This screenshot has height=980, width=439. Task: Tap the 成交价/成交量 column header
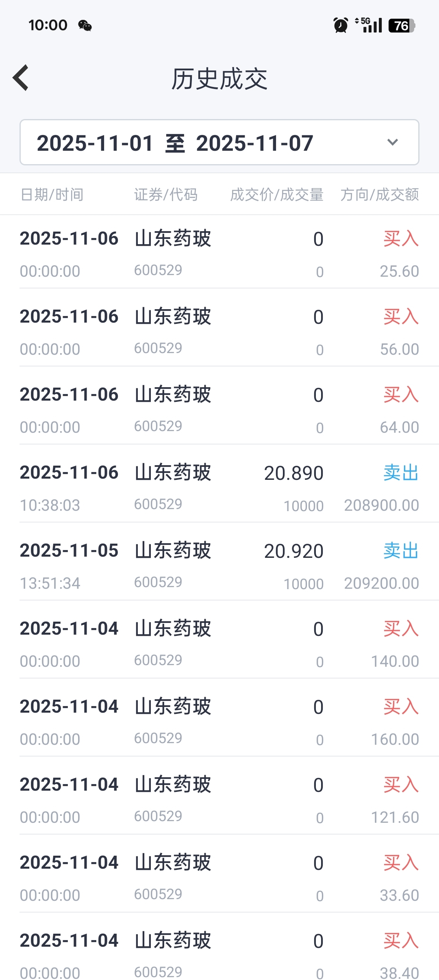[x=276, y=195]
